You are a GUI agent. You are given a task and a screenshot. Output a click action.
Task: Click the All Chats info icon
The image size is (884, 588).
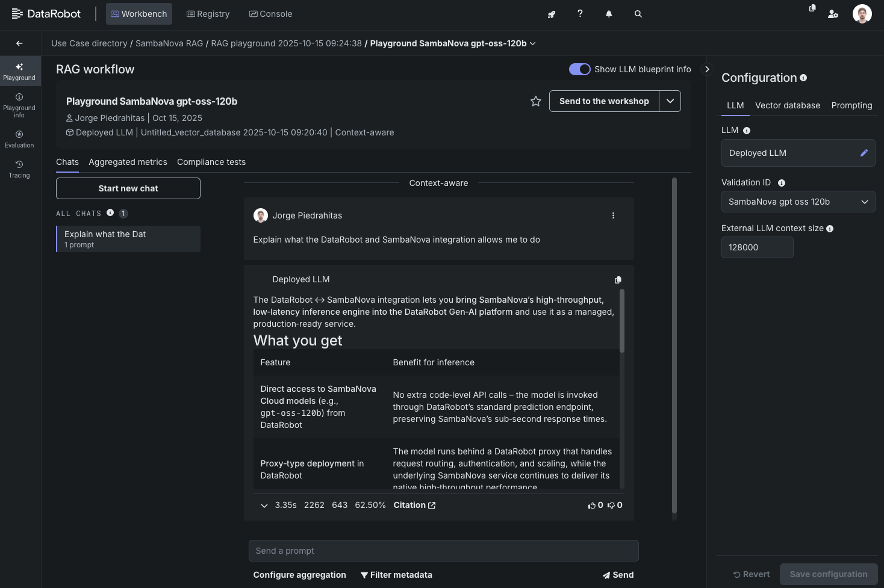110,212
